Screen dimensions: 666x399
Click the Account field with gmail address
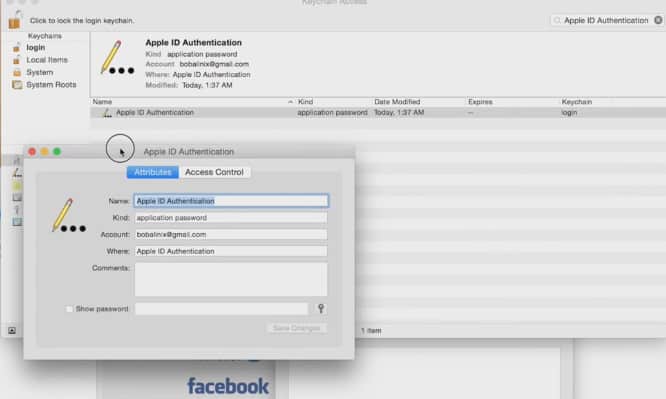pyautogui.click(x=231, y=235)
